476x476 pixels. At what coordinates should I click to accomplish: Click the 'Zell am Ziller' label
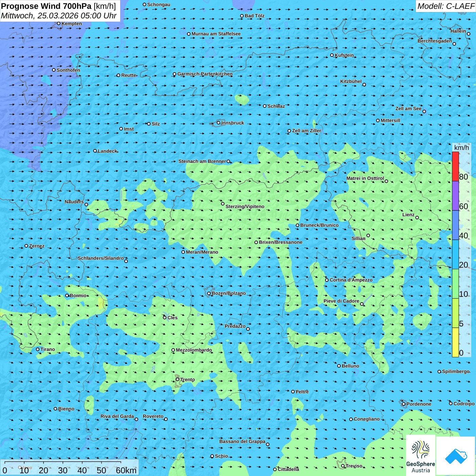[306, 131]
